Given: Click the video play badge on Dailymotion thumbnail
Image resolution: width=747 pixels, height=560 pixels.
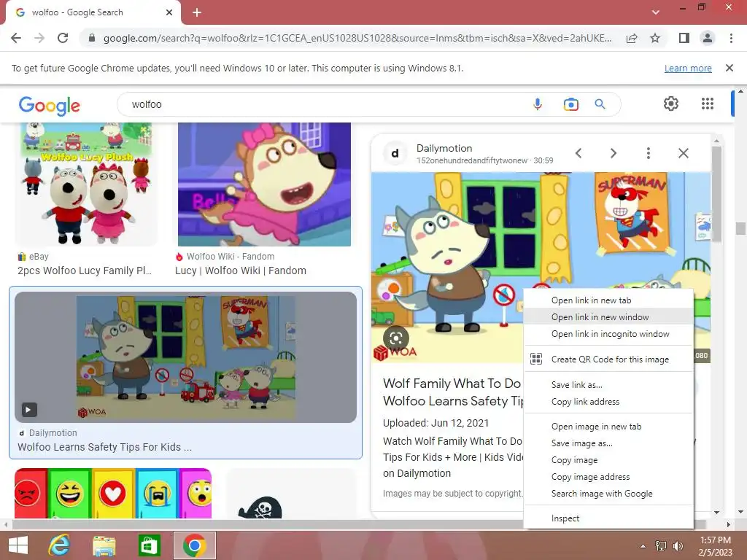Looking at the screenshot, I should (x=29, y=410).
